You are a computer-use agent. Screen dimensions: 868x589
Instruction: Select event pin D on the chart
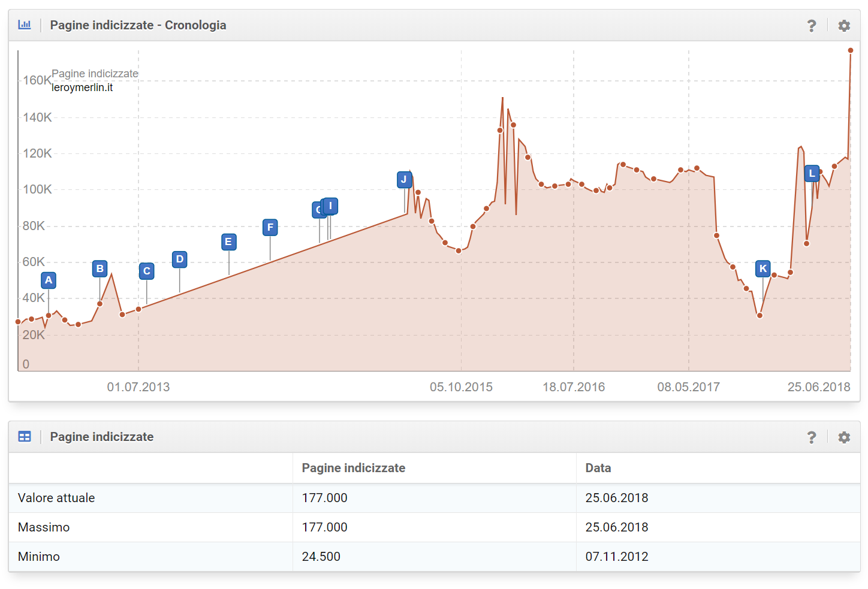point(180,259)
